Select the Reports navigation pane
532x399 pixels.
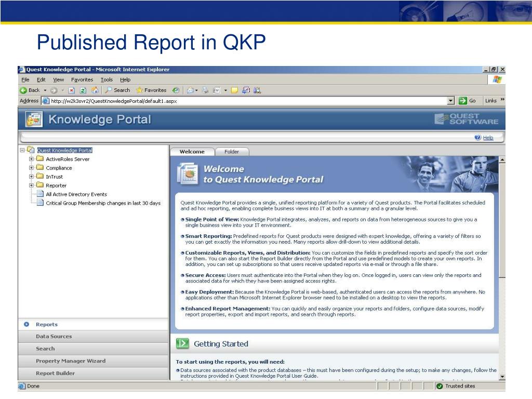(94, 324)
